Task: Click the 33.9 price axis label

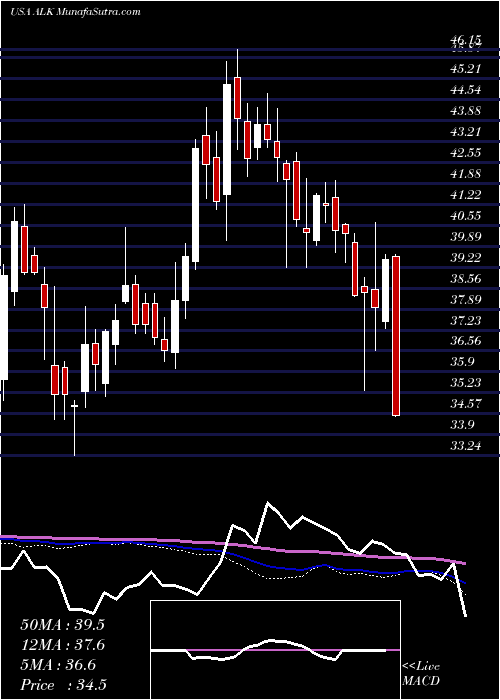Action: [462, 425]
